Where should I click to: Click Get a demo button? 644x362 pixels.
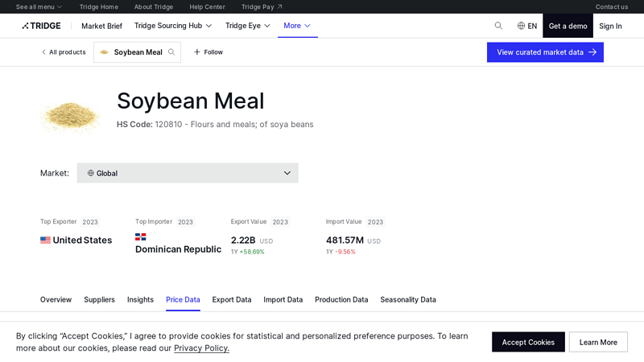coord(568,26)
